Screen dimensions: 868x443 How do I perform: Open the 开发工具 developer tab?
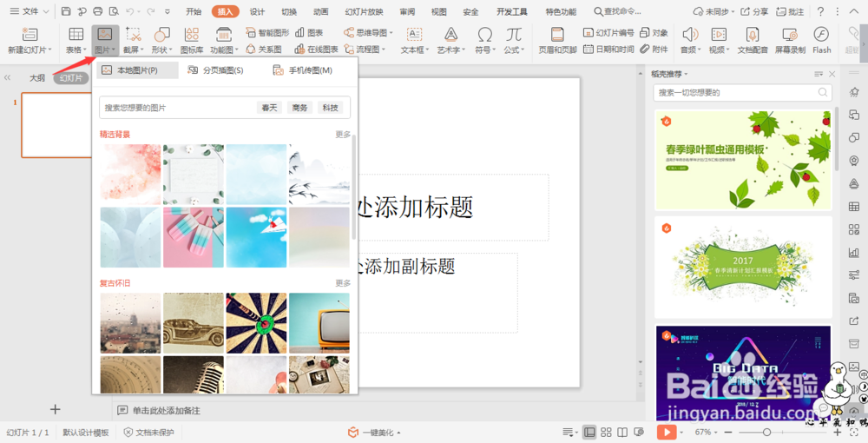click(511, 11)
